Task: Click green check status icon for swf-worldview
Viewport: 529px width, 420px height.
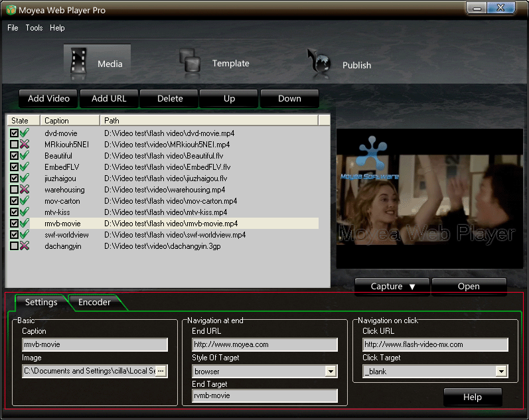Action: pyautogui.click(x=25, y=234)
